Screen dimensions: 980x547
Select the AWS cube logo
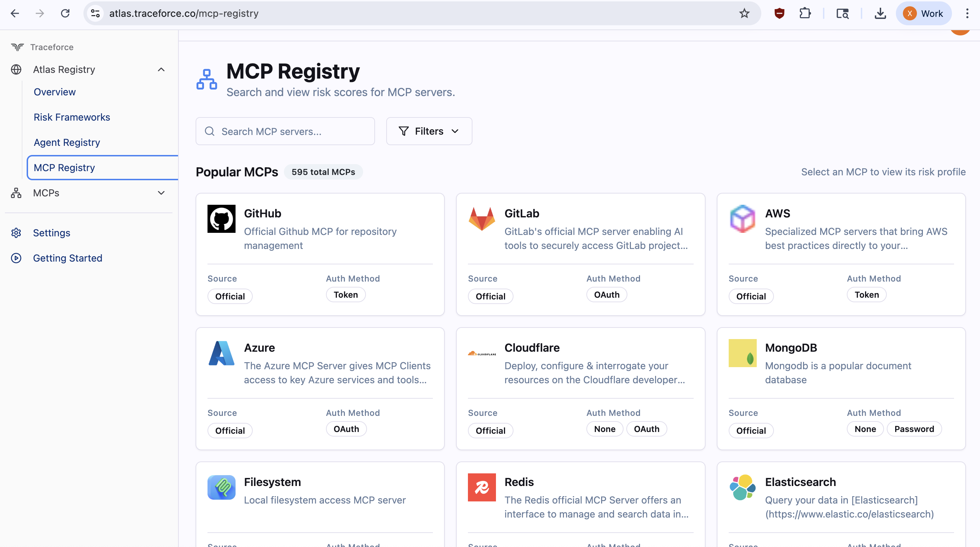(742, 218)
